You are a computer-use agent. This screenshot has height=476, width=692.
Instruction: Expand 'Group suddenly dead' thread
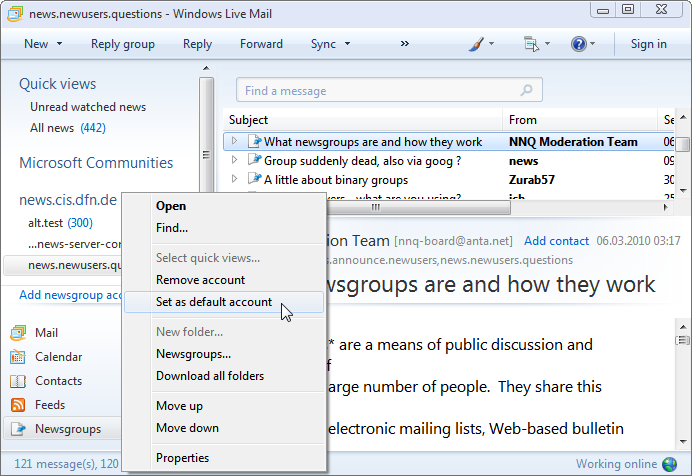[234, 161]
